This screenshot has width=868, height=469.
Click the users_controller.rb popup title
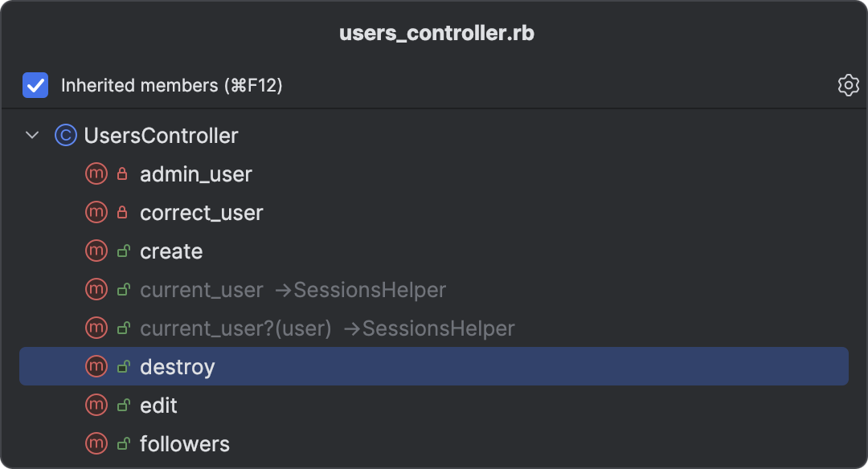[x=436, y=34]
